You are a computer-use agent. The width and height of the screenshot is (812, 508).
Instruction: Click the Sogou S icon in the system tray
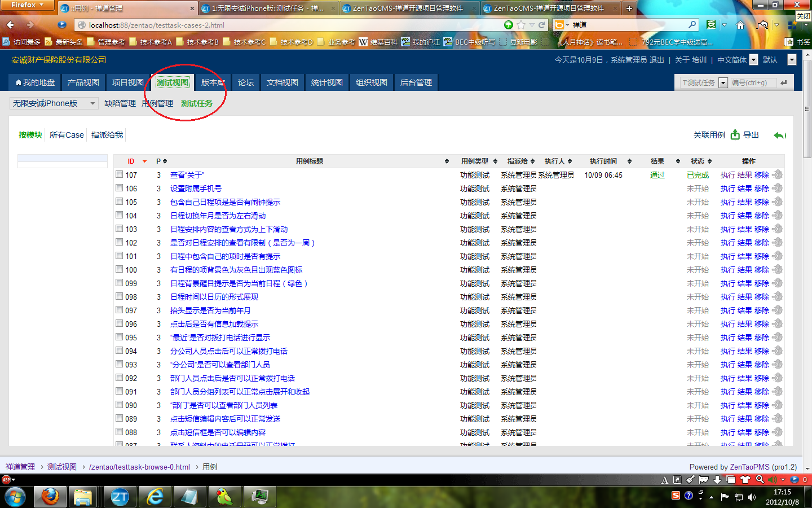tap(676, 495)
